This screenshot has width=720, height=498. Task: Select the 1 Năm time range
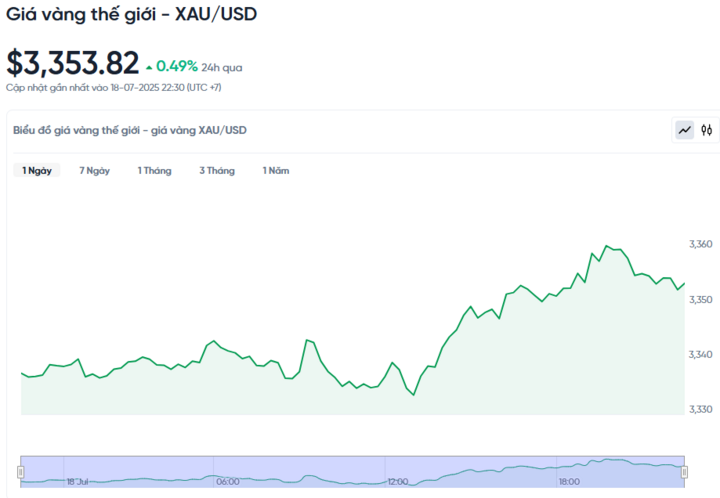coord(276,171)
